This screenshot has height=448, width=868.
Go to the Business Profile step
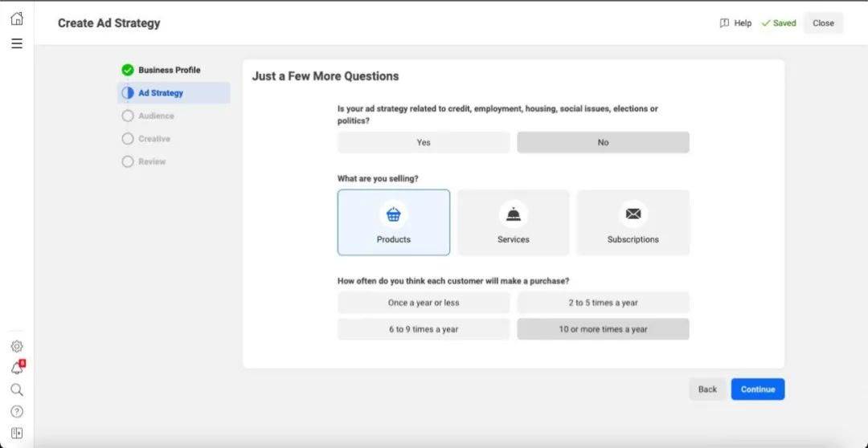coord(169,70)
